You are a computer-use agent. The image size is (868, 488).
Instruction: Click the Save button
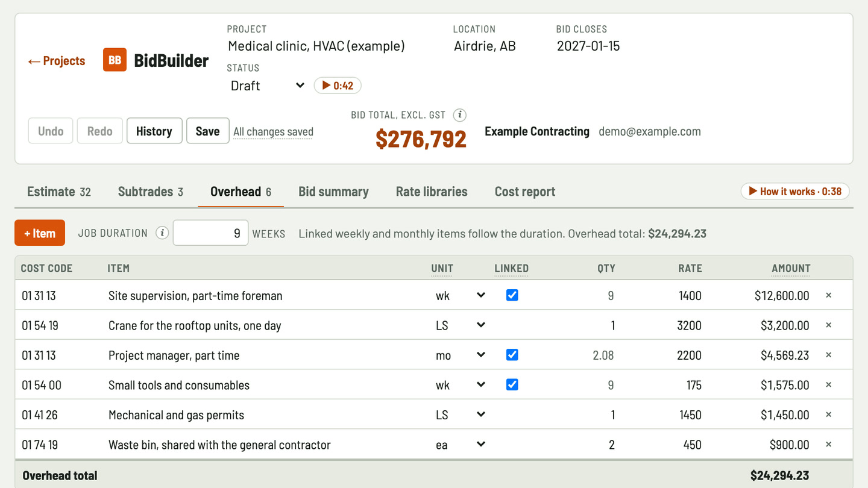pyautogui.click(x=207, y=131)
